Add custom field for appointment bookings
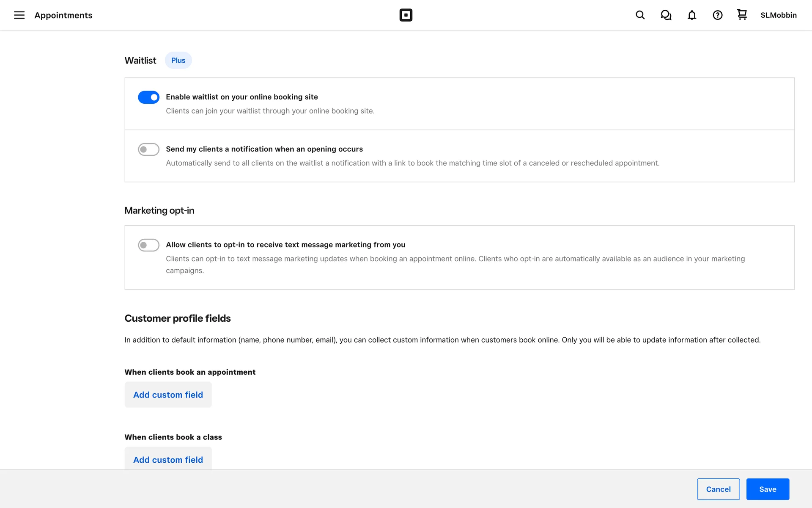812x508 pixels. 168,395
